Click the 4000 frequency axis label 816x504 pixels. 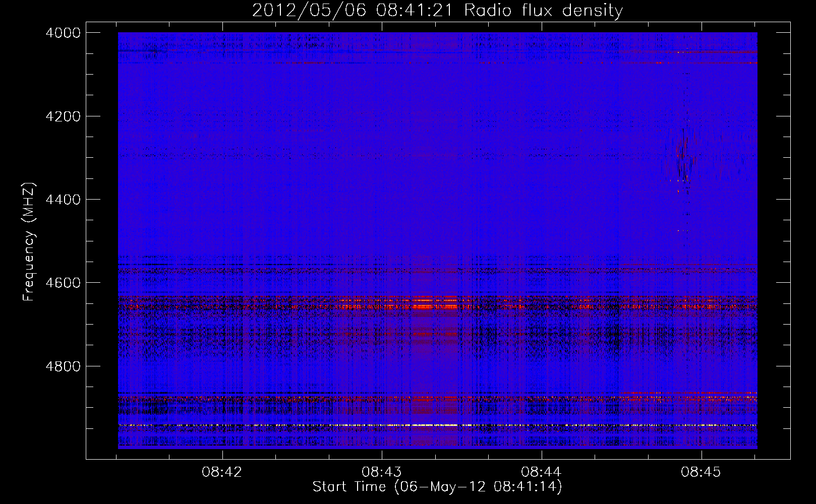click(63, 33)
